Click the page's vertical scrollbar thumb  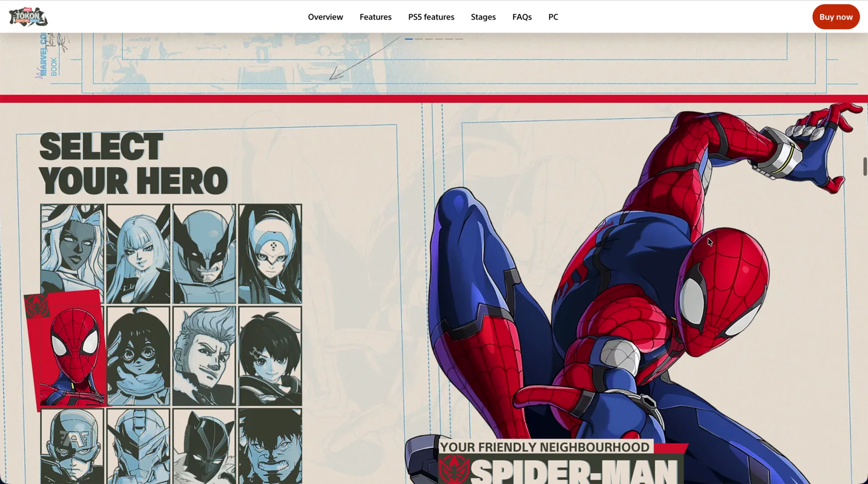click(x=865, y=166)
